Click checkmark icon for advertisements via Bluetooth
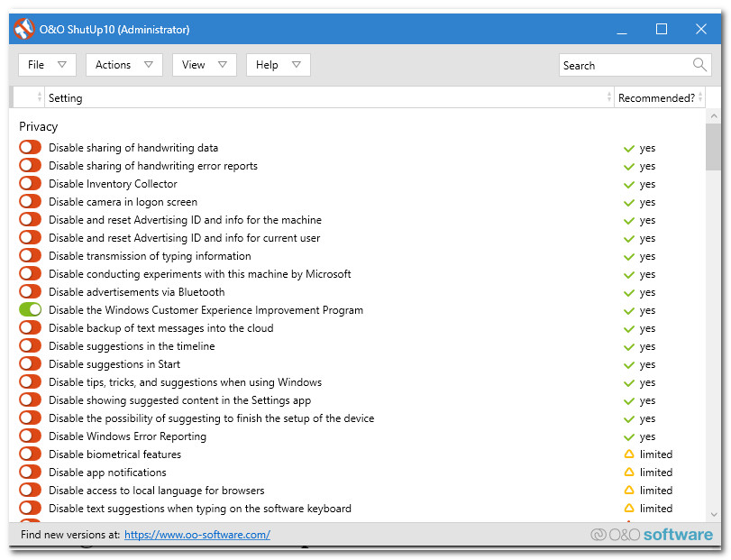Screen dimensions: 731x560 pyautogui.click(x=629, y=293)
